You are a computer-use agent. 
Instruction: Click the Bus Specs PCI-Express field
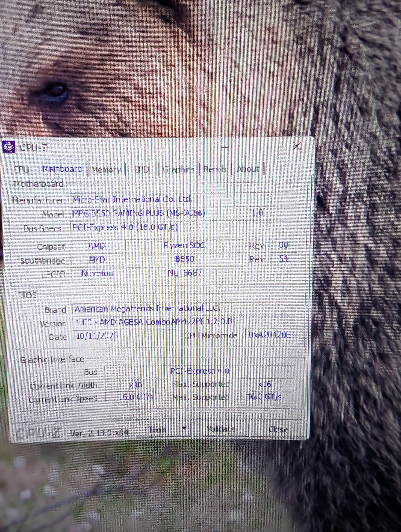coord(183,227)
